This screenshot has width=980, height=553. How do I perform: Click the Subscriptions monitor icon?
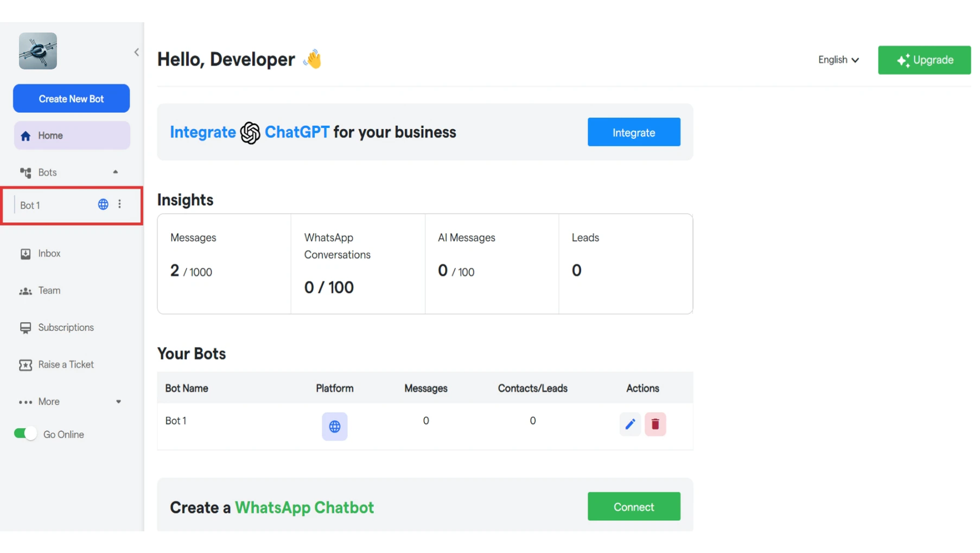point(26,328)
